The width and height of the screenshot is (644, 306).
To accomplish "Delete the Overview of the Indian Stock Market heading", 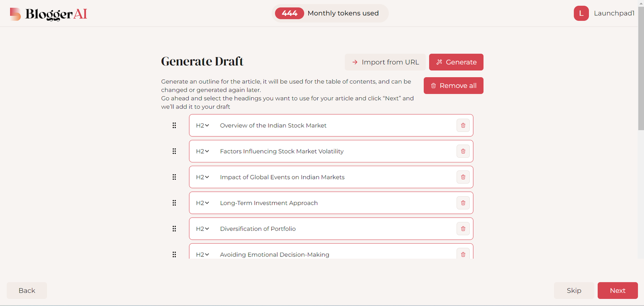I will point(463,125).
